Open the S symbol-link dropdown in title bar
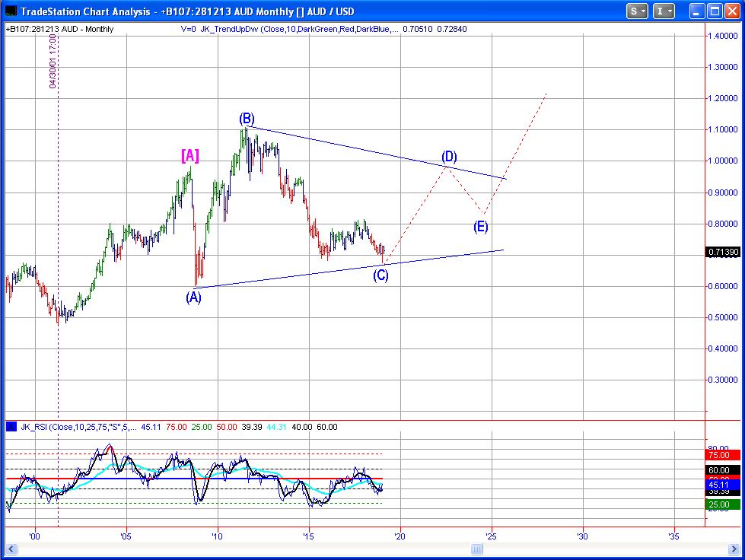The width and height of the screenshot is (745, 560). click(x=637, y=11)
